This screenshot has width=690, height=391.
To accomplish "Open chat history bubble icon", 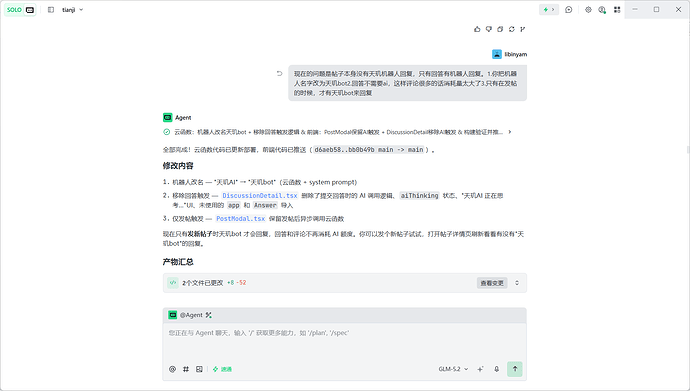I will point(569,10).
